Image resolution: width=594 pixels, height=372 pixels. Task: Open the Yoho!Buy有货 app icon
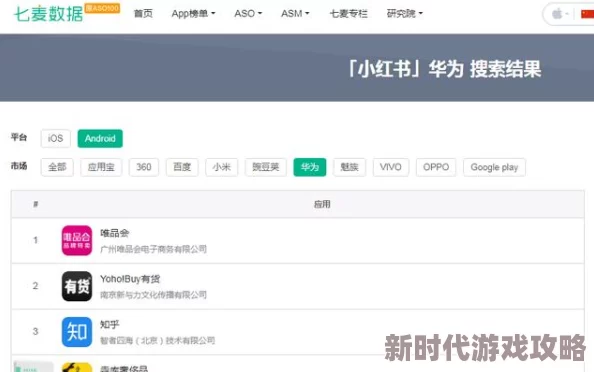point(77,286)
